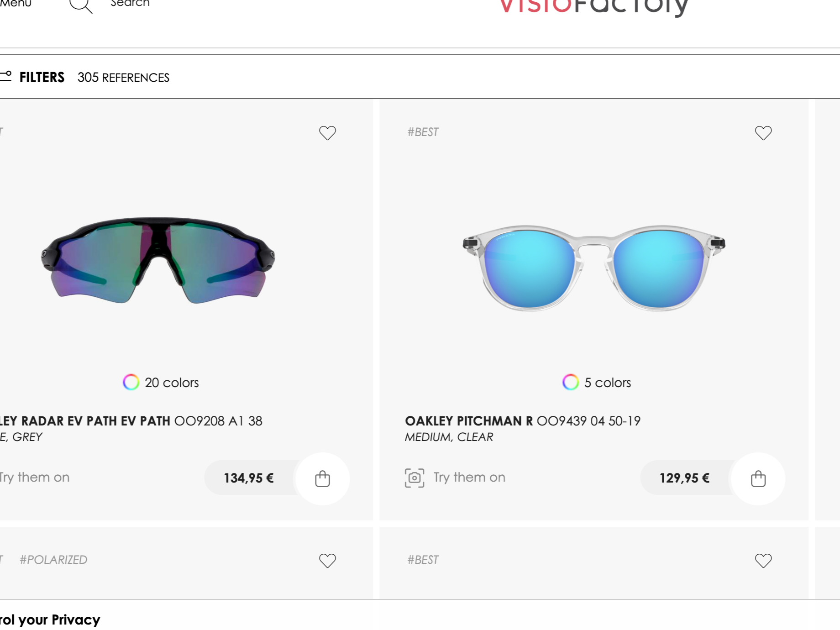Add Radar EV Path to shopping bag

[x=323, y=478]
